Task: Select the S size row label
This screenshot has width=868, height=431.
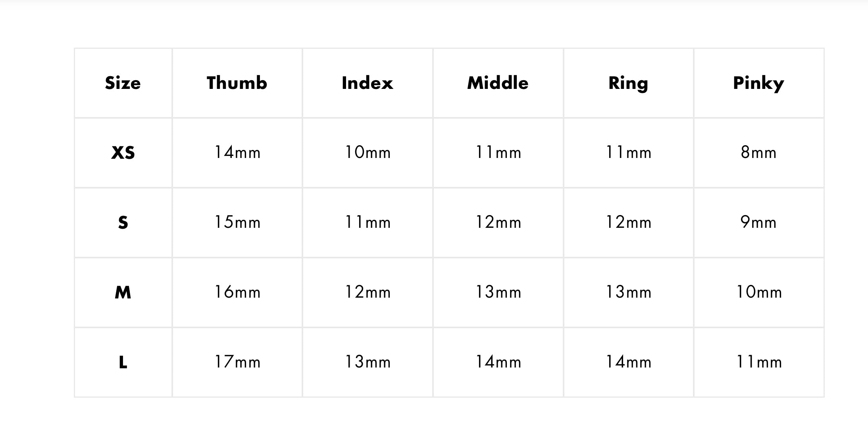Action: coord(123,223)
